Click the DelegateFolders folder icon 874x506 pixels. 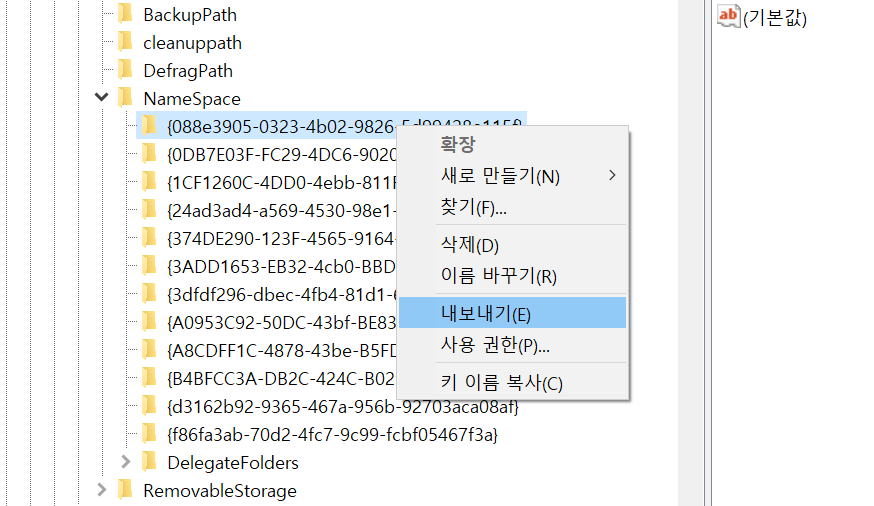[149, 461]
